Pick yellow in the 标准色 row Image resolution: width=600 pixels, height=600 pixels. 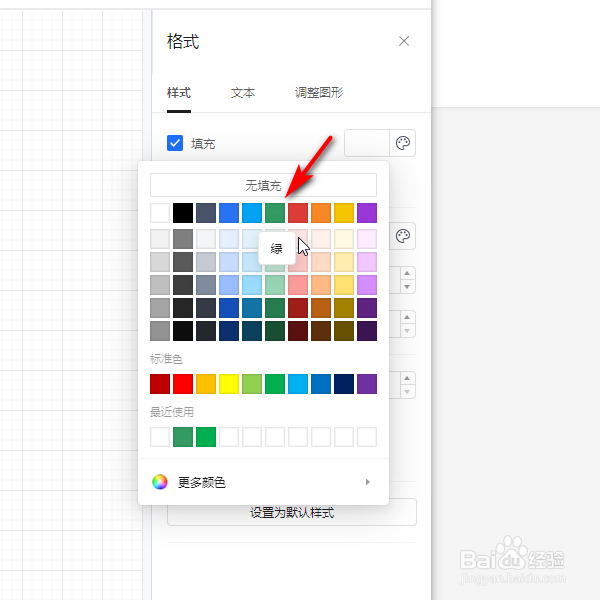pyautogui.click(x=229, y=384)
